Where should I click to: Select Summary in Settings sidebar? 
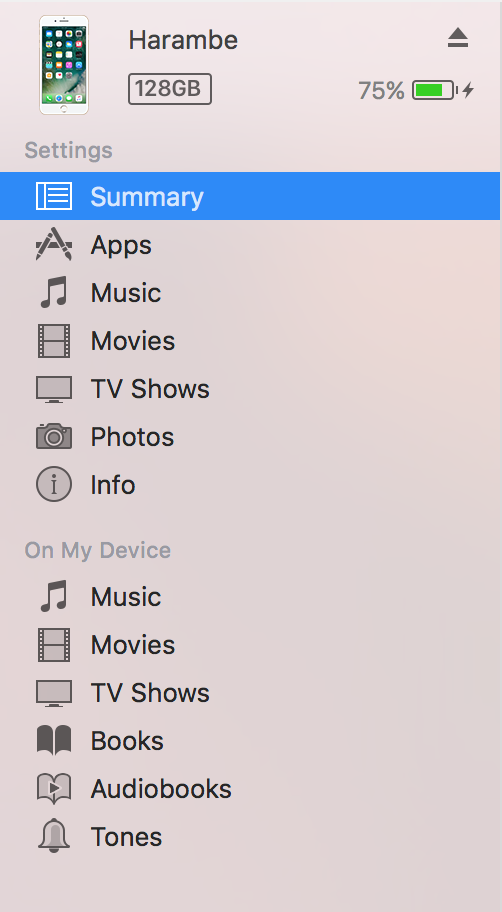(250, 196)
